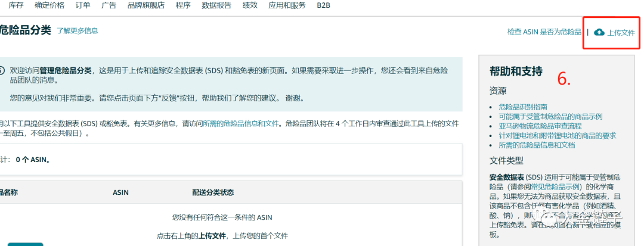Screen dimensions: 644x246
Task: Click 检查 ASIN 是否为危险品 link
Action: point(544,32)
